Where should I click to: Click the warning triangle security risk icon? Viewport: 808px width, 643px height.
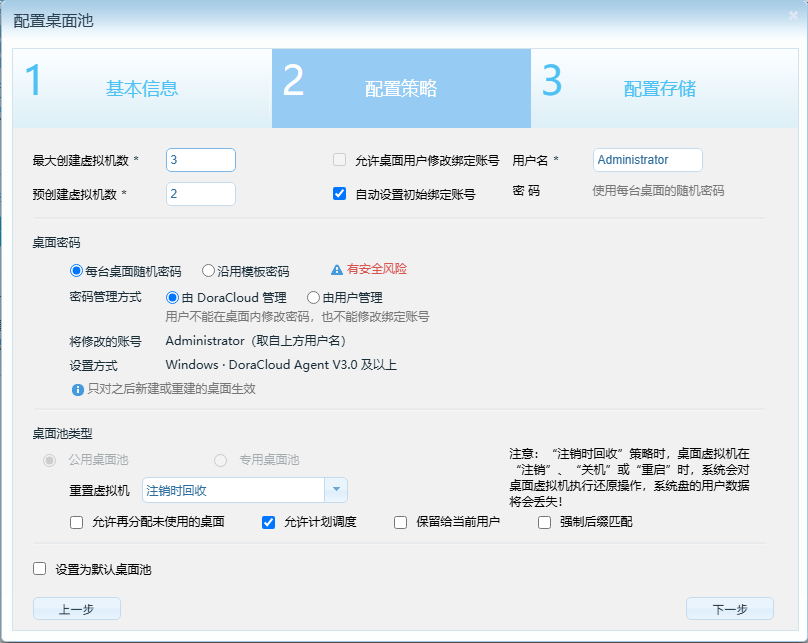tap(336, 269)
